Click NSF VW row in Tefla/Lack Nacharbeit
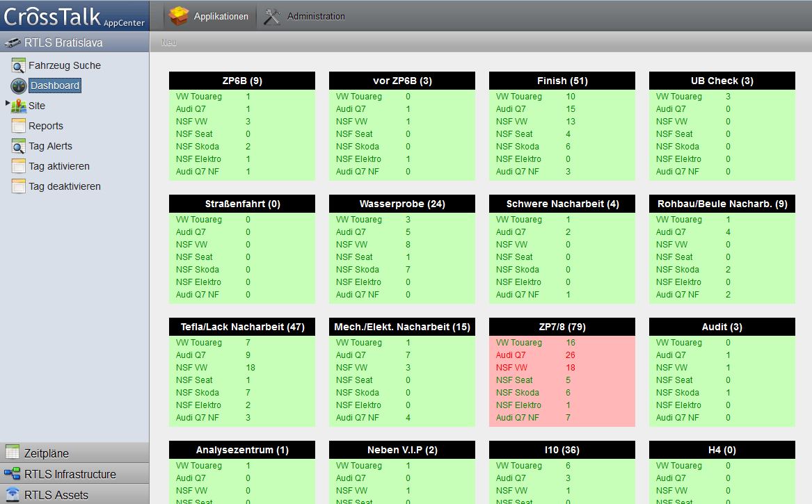 click(242, 367)
